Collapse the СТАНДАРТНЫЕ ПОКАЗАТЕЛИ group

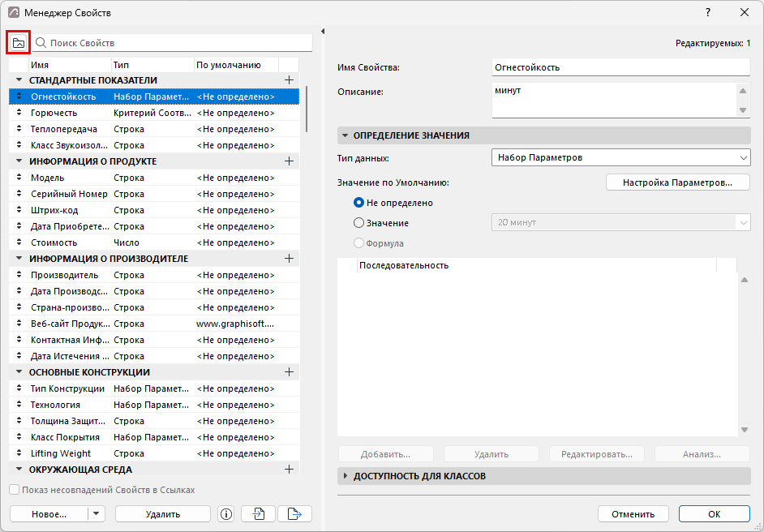tap(19, 80)
